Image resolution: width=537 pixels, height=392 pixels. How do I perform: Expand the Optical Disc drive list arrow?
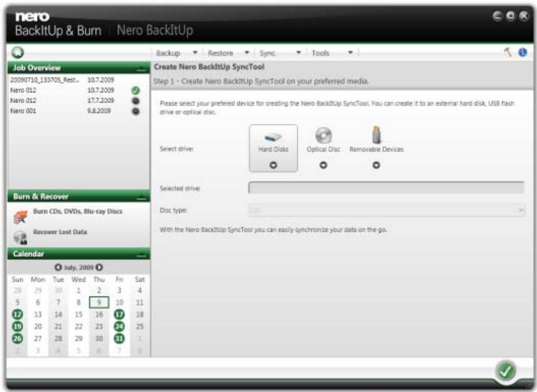tap(323, 165)
